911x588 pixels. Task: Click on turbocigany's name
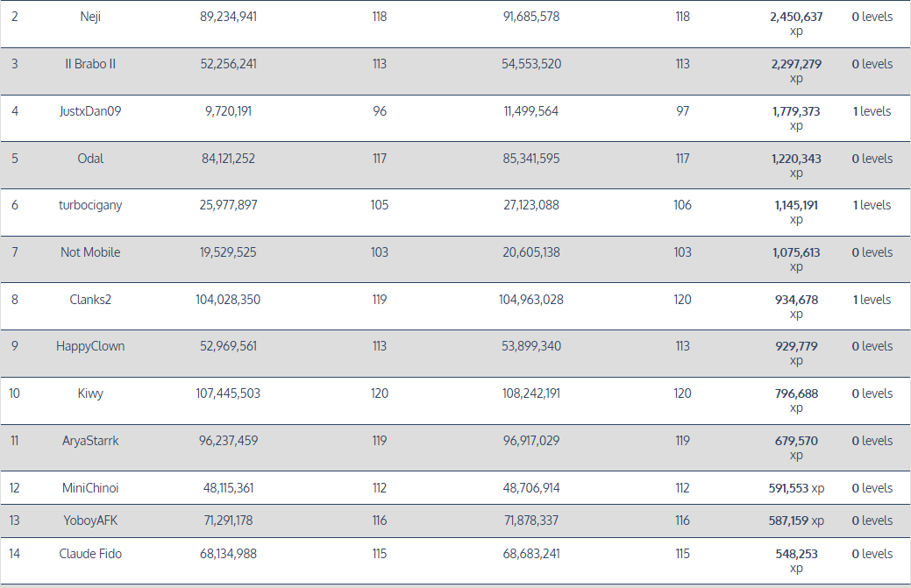(x=90, y=205)
